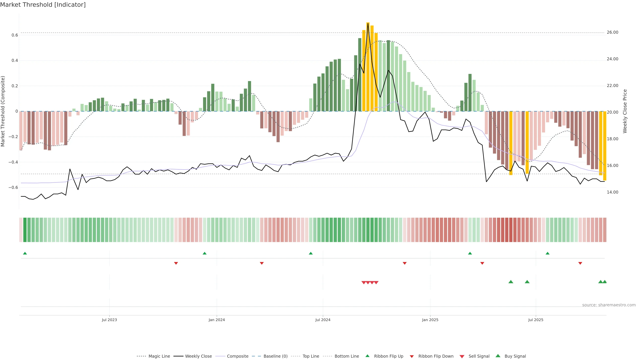Viewport: 644px width, 362px height.
Task: Toggle the Top Line legend entry
Action: click(x=311, y=356)
